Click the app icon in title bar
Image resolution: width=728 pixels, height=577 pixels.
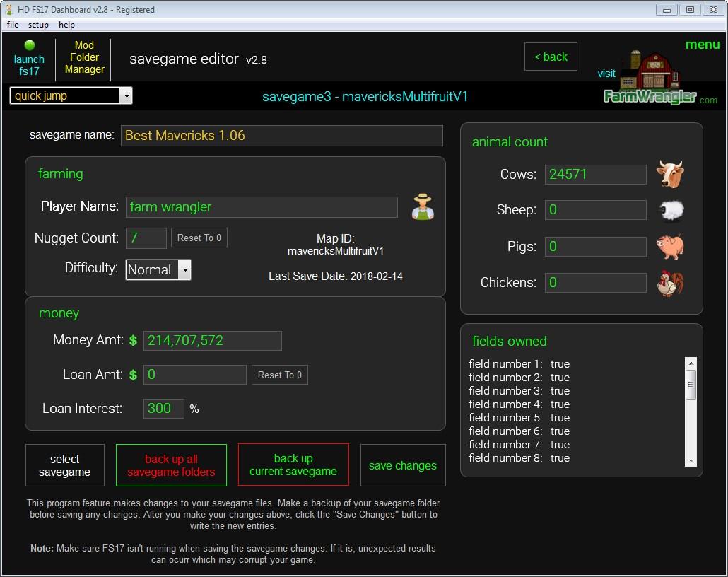point(9,10)
